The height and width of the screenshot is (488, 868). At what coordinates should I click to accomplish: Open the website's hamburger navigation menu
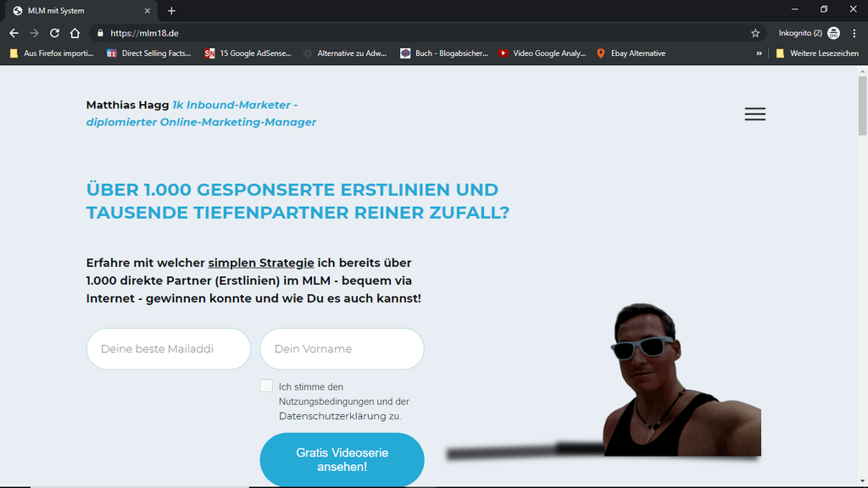[754, 114]
